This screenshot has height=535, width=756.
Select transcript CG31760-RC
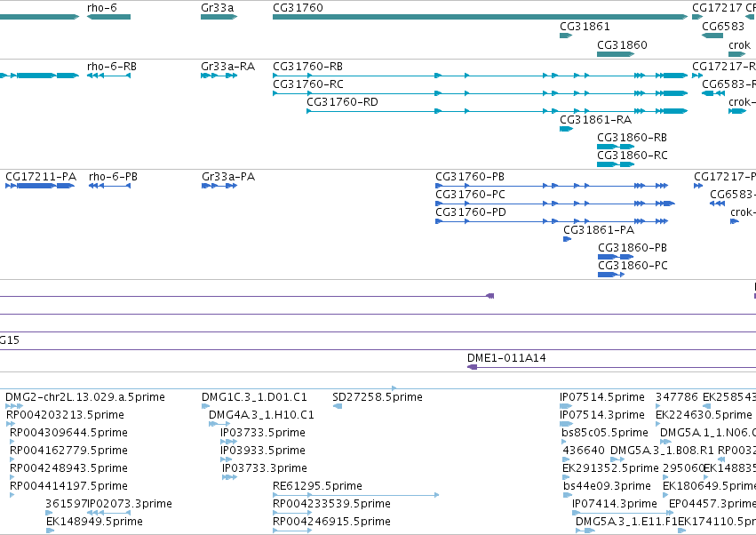tap(481, 93)
